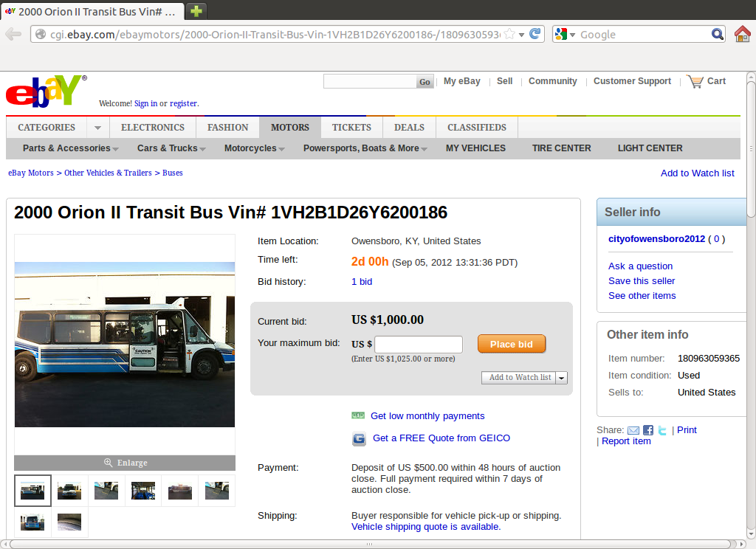The height and width of the screenshot is (549, 756).
Task: Share listing on Twitter icon
Action: point(662,430)
